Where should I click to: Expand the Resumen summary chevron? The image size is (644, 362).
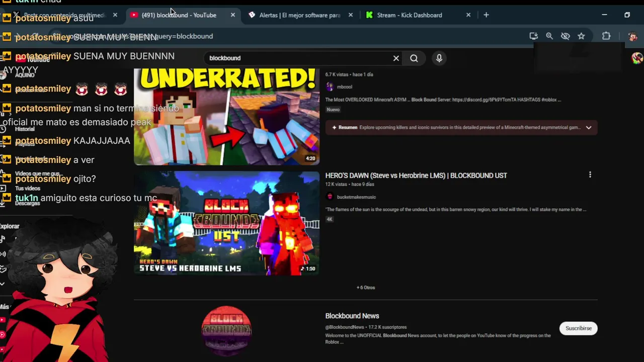[x=588, y=128]
